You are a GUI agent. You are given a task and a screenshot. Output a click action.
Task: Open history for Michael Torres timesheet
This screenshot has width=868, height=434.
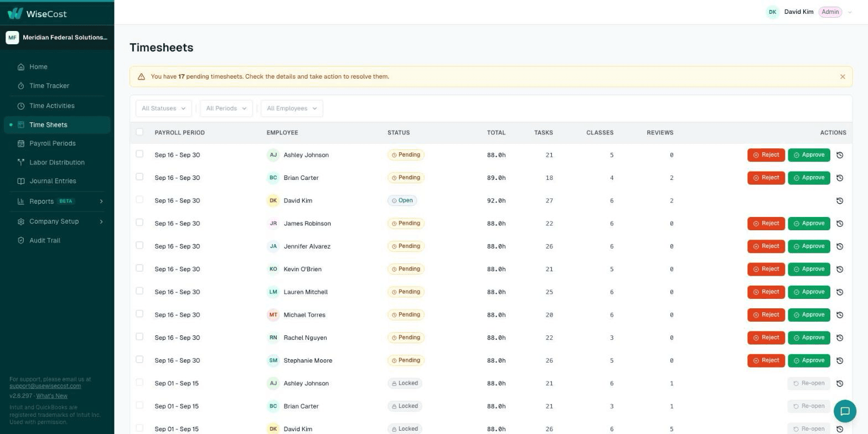click(840, 315)
